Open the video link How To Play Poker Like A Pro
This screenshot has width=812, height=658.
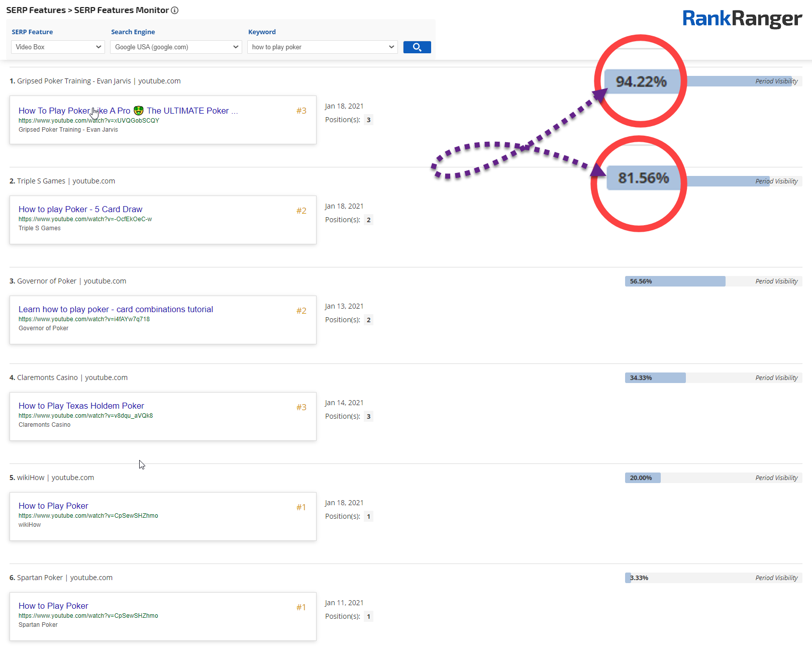128,111
